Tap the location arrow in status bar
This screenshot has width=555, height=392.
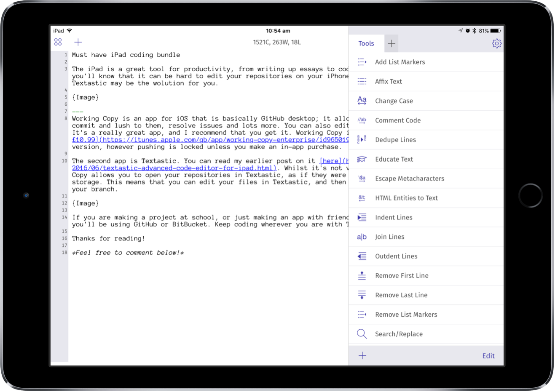461,31
